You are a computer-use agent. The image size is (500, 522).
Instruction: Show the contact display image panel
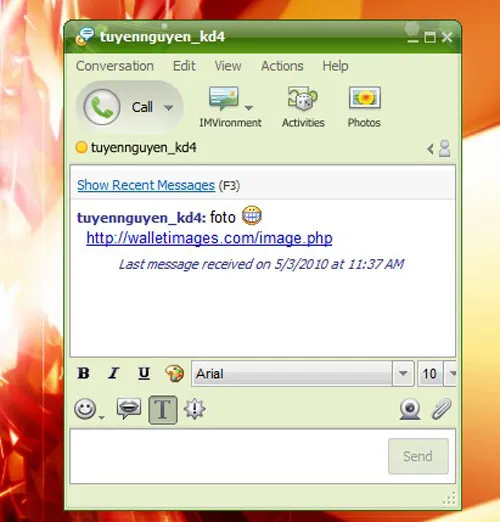pos(439,148)
